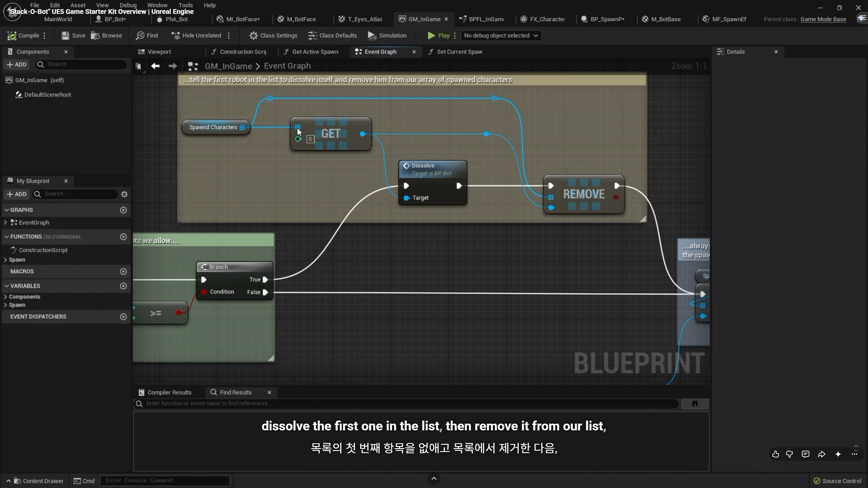Open the File menu

click(x=35, y=5)
